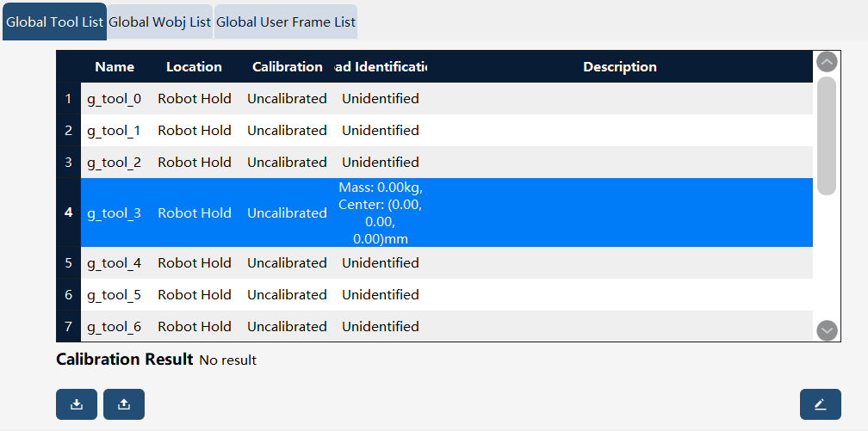868x431 pixels.
Task: Select the g_tool_1 name cell
Action: (x=114, y=131)
